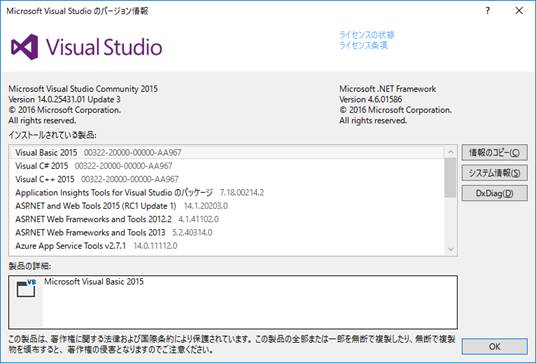Click the インストールされている製品 label
The width and height of the screenshot is (536, 363).
tap(52, 135)
